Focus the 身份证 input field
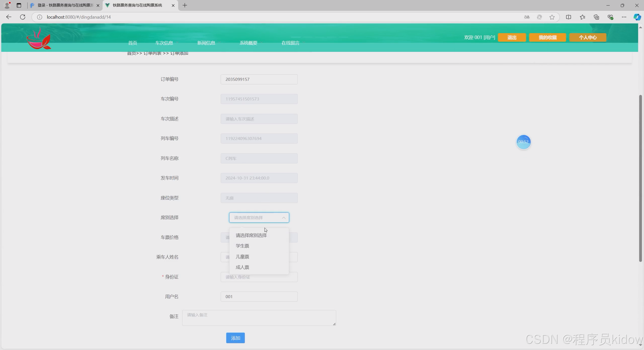The width and height of the screenshot is (644, 350). click(259, 277)
